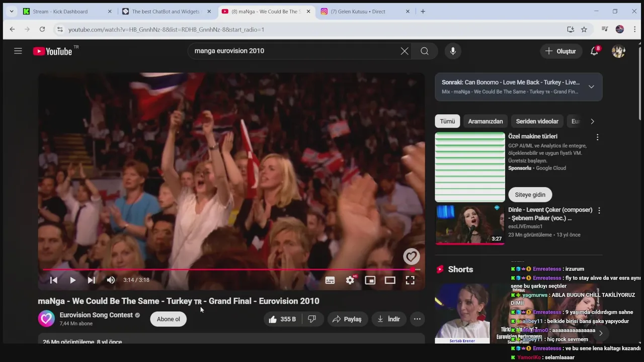
Task: Open the Dinle - Levent Çoker title
Action: coord(550,214)
